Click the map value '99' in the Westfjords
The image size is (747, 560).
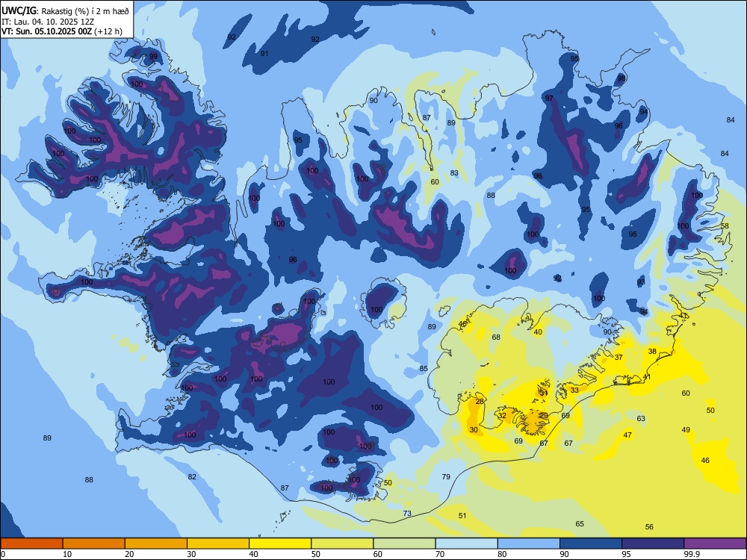pos(153,56)
